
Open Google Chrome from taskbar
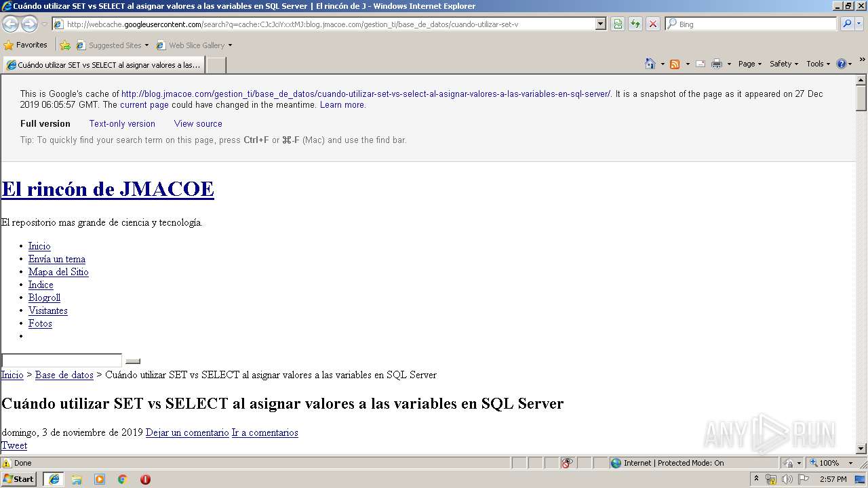pos(123,479)
